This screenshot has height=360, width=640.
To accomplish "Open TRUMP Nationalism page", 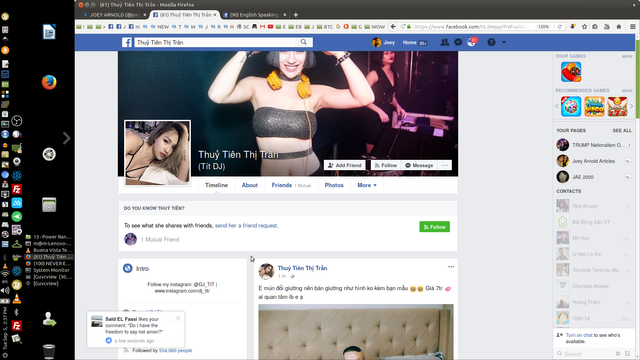I will tap(594, 145).
